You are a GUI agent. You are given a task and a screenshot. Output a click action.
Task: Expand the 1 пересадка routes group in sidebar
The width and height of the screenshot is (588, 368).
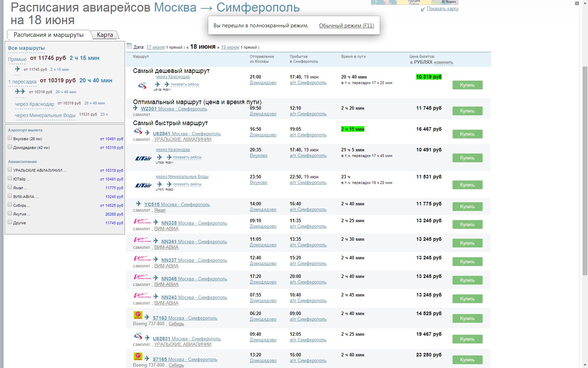coord(22,82)
